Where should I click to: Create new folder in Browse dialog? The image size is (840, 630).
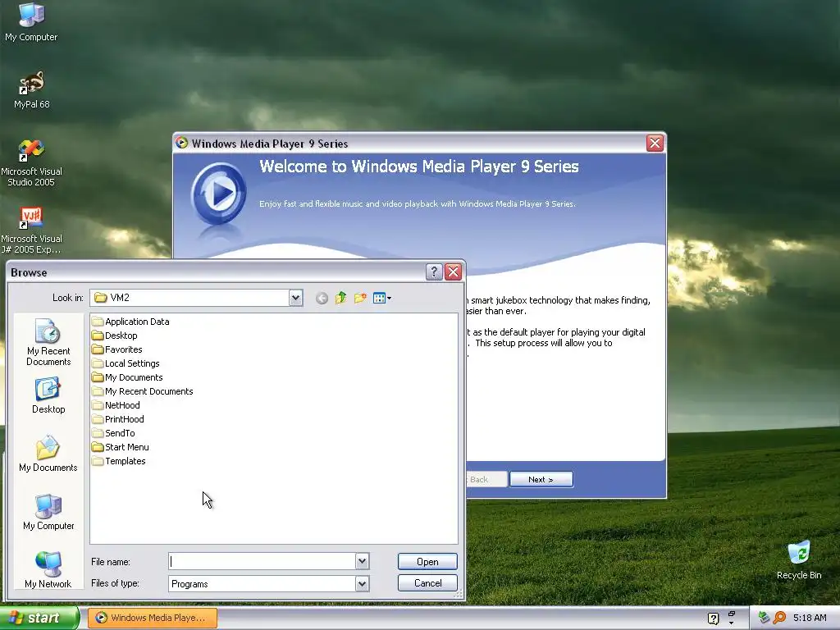click(360, 298)
